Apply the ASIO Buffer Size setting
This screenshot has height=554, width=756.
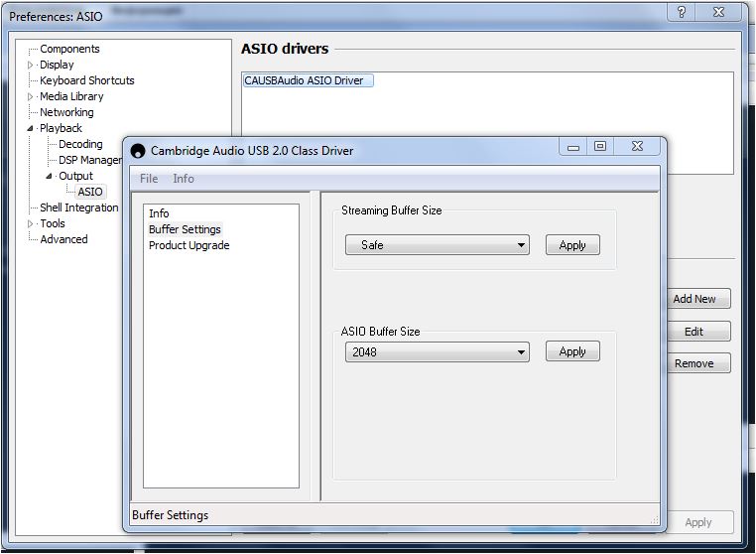click(x=572, y=351)
